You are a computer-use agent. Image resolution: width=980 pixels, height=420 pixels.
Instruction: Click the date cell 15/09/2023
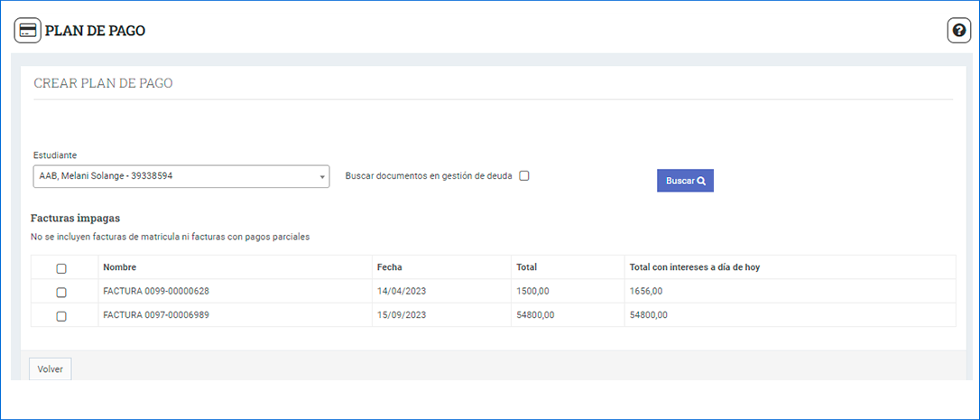pyautogui.click(x=402, y=315)
